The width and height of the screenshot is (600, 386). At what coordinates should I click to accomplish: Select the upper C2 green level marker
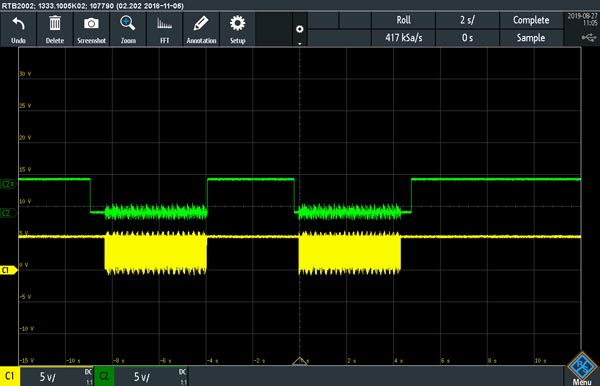(8, 184)
